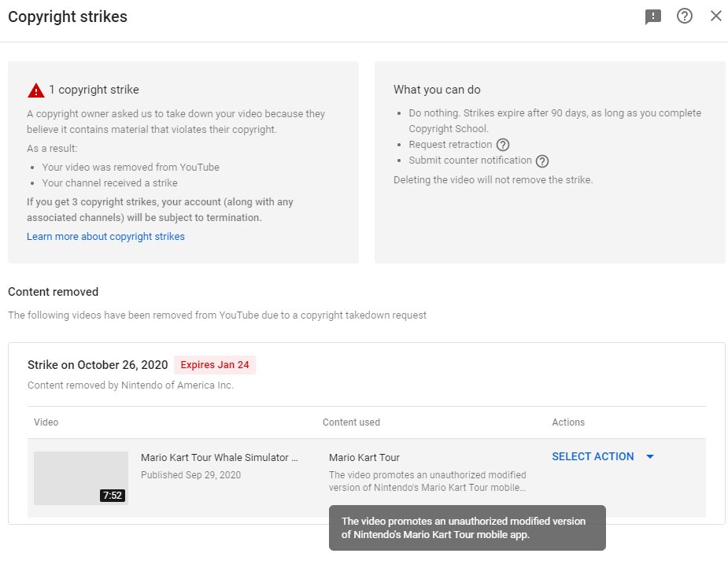
Task: Click the Request retraction text
Action: coord(450,144)
